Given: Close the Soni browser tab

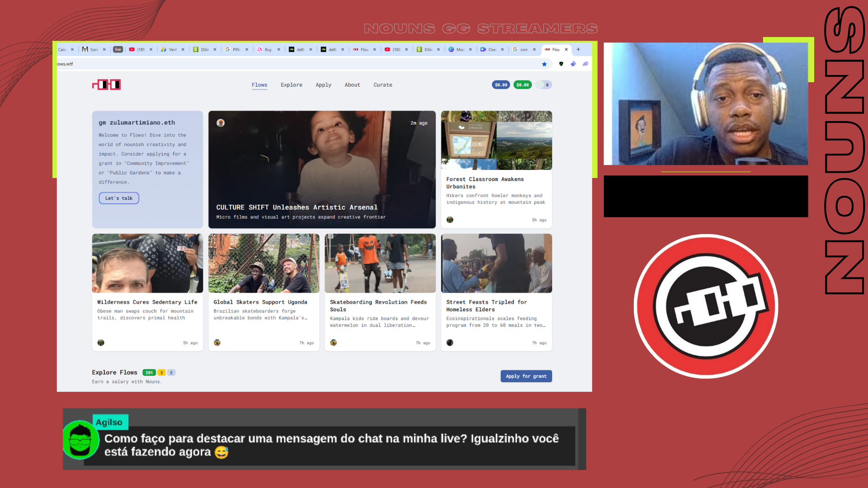Looking at the screenshot, I should [x=104, y=50].
